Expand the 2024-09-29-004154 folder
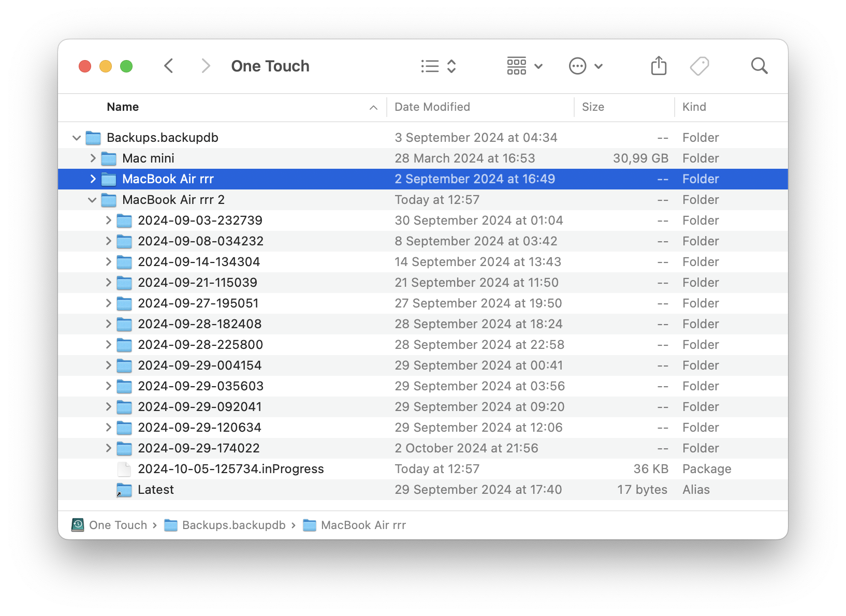This screenshot has width=846, height=616. point(108,365)
